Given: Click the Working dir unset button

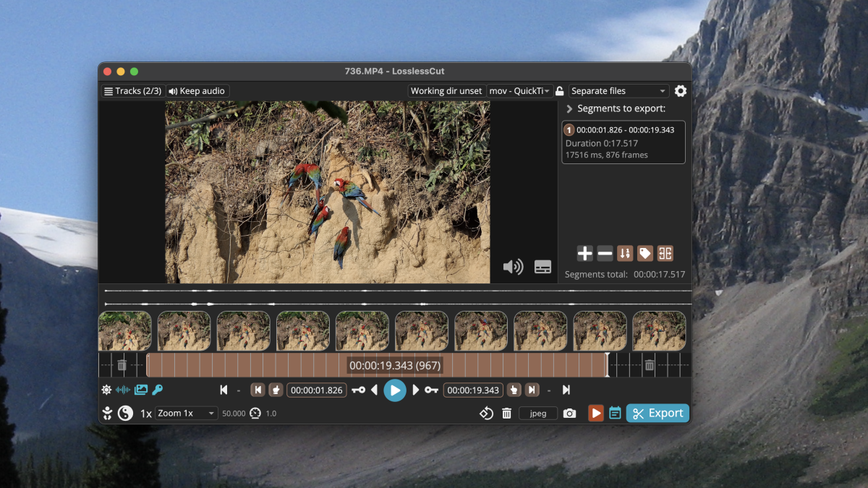Looking at the screenshot, I should click(446, 91).
